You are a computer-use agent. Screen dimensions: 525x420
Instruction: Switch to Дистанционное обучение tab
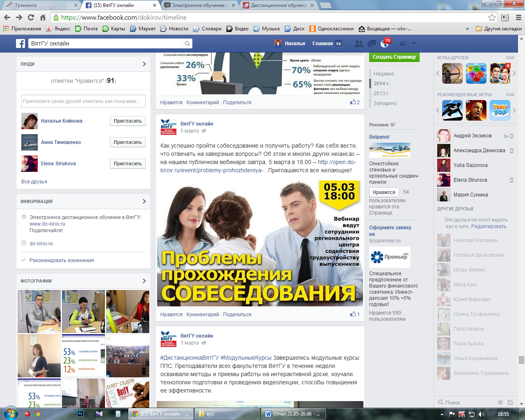[x=279, y=5]
